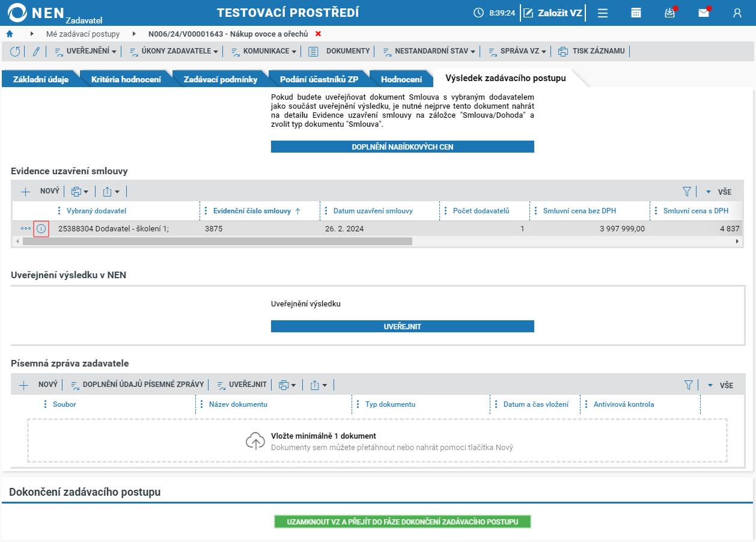Open print dropdown in Evidence uzavření smlouvy
The width and height of the screenshot is (756, 542).
pyautogui.click(x=79, y=192)
